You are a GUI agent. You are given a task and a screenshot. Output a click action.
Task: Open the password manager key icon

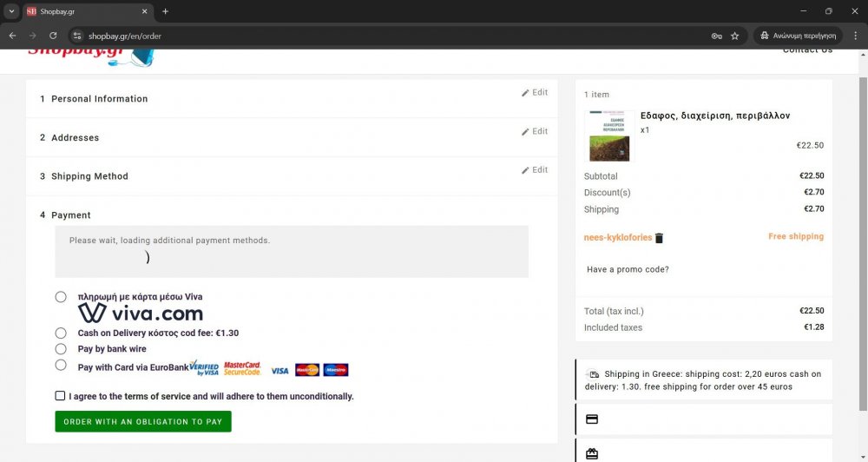click(716, 36)
